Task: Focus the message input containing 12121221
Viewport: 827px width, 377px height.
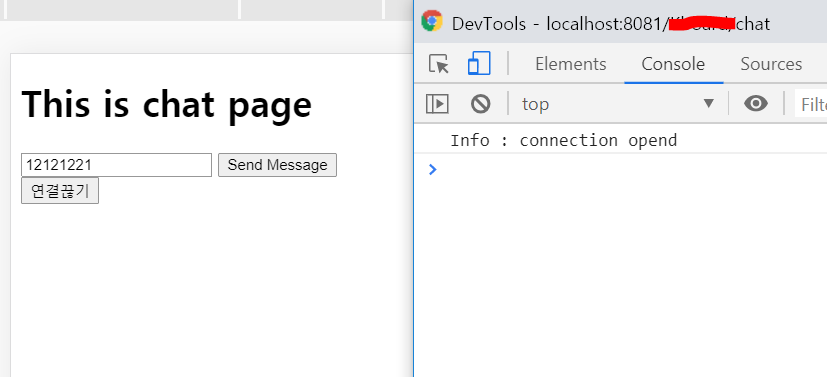Action: tap(117, 165)
